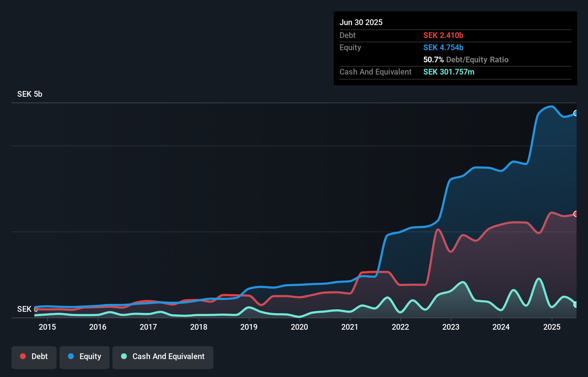The width and height of the screenshot is (588, 377).
Task: Select the 2018 x-axis label
Action: 199,327
